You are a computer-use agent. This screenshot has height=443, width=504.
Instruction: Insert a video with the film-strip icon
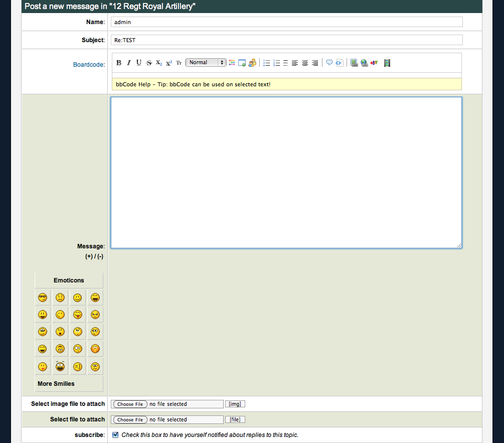(387, 63)
